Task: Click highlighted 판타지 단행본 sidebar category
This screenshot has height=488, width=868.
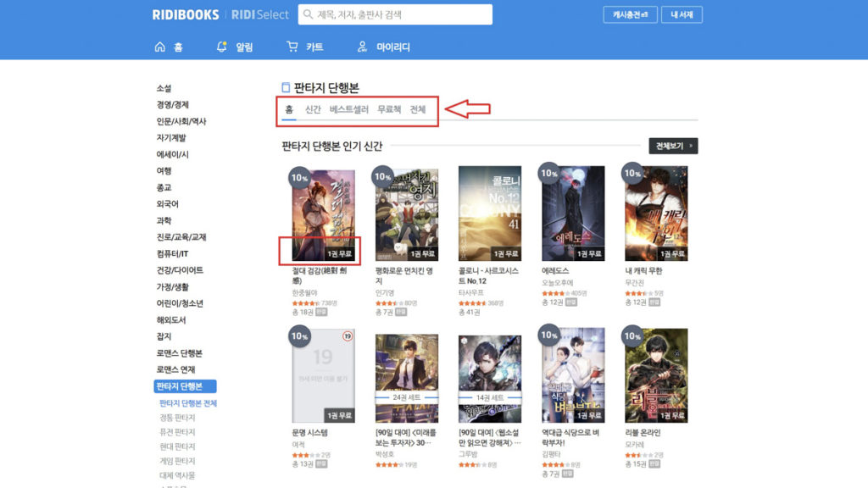Action: pyautogui.click(x=185, y=386)
